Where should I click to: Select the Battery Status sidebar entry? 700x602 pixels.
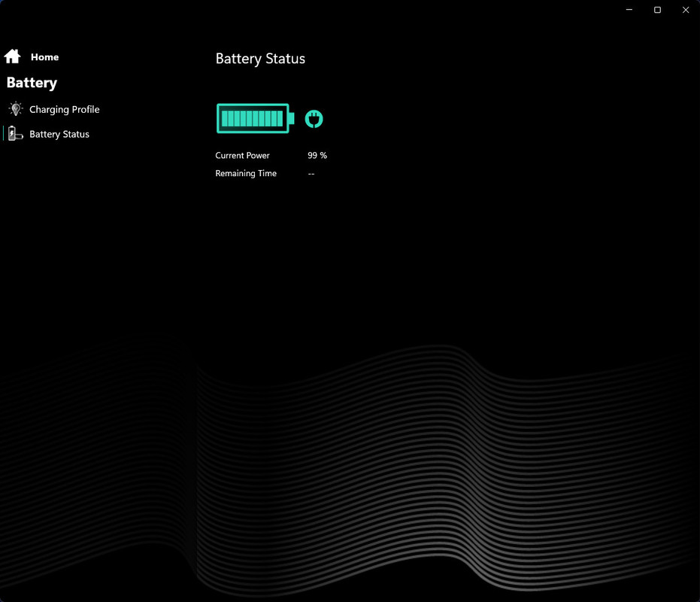coord(59,134)
